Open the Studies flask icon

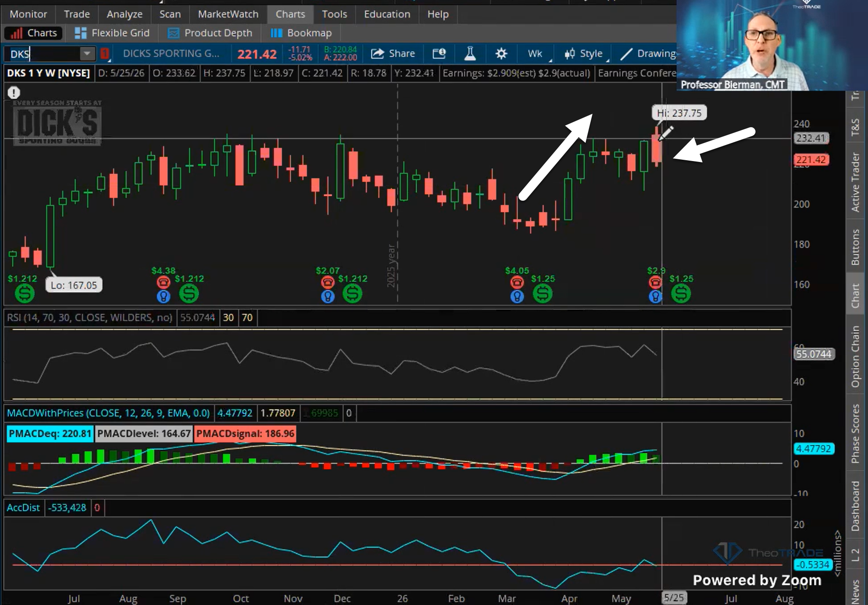coord(470,54)
